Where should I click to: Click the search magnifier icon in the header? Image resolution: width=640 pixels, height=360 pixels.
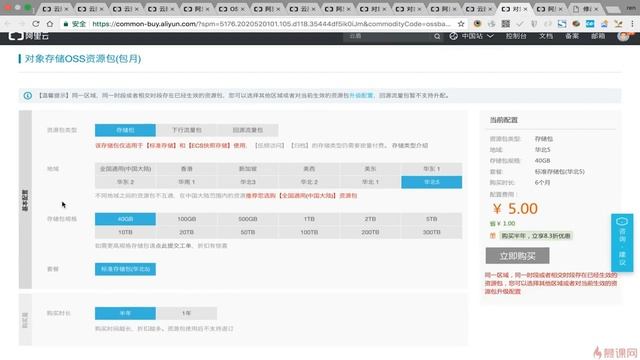coord(437,36)
